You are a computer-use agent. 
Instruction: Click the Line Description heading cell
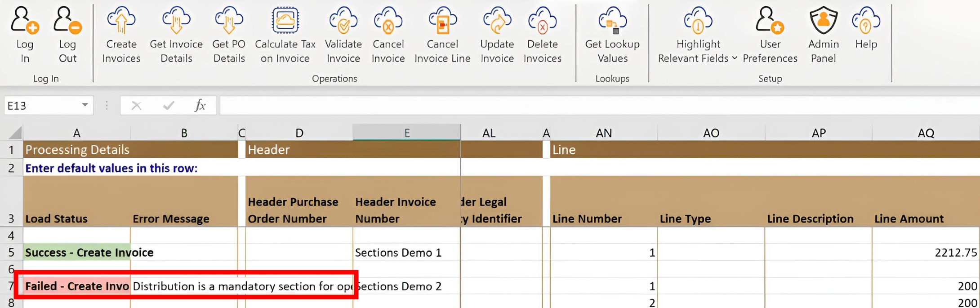pyautogui.click(x=819, y=201)
